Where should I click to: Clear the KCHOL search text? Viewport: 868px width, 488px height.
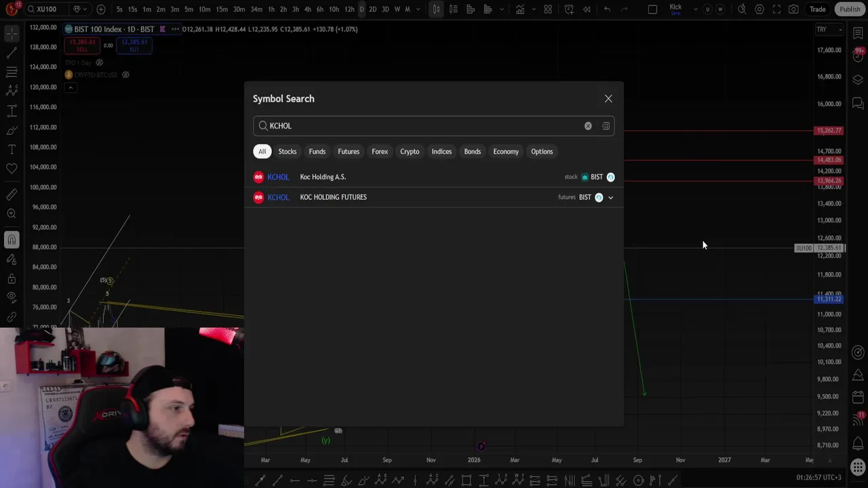(x=588, y=126)
